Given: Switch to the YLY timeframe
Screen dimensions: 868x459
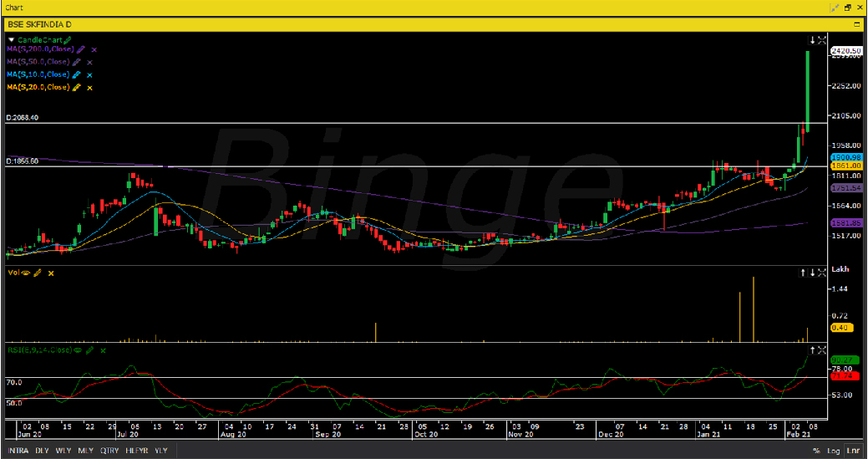Looking at the screenshot, I should pos(161,451).
